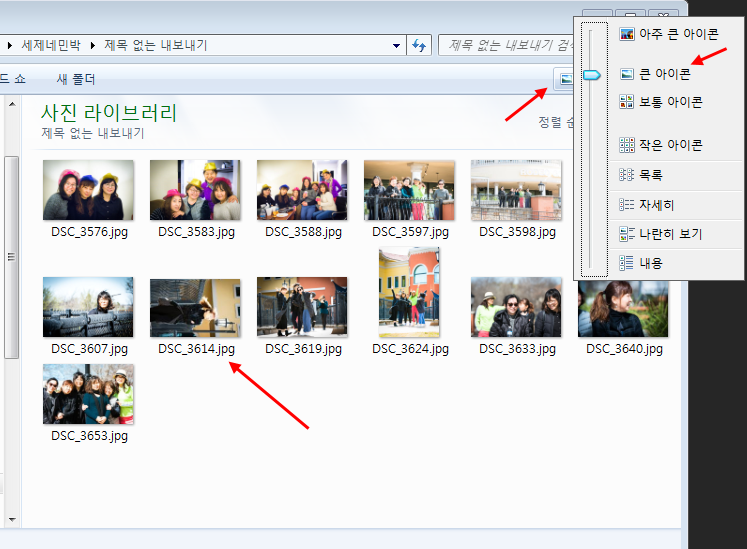Viewport: 747px width, 549px height.
Task: Open the DSC_3614.jpg thumbnail
Action: (x=195, y=308)
